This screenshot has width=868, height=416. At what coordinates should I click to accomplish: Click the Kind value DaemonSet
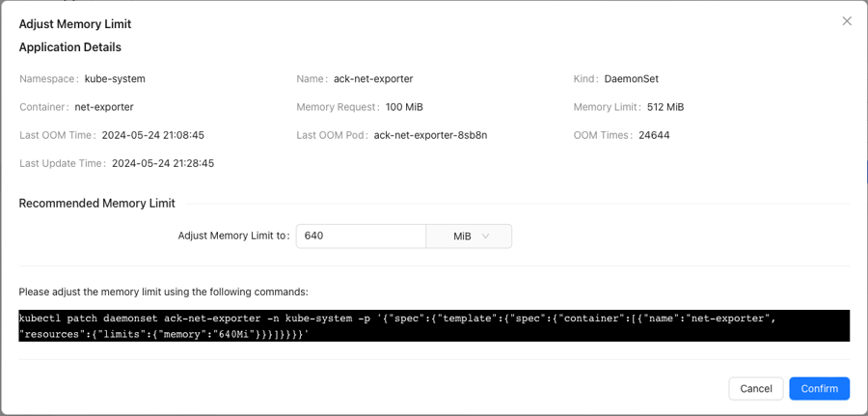point(631,78)
